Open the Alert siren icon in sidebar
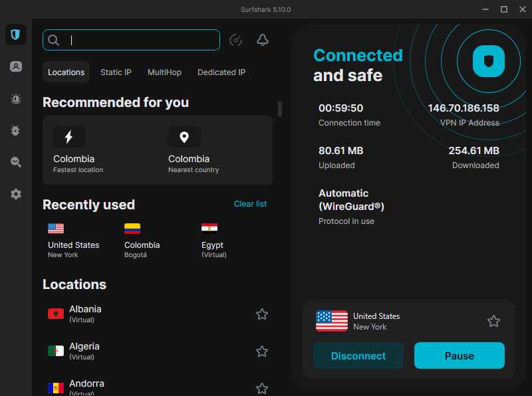This screenshot has width=532, height=396. pos(15,98)
